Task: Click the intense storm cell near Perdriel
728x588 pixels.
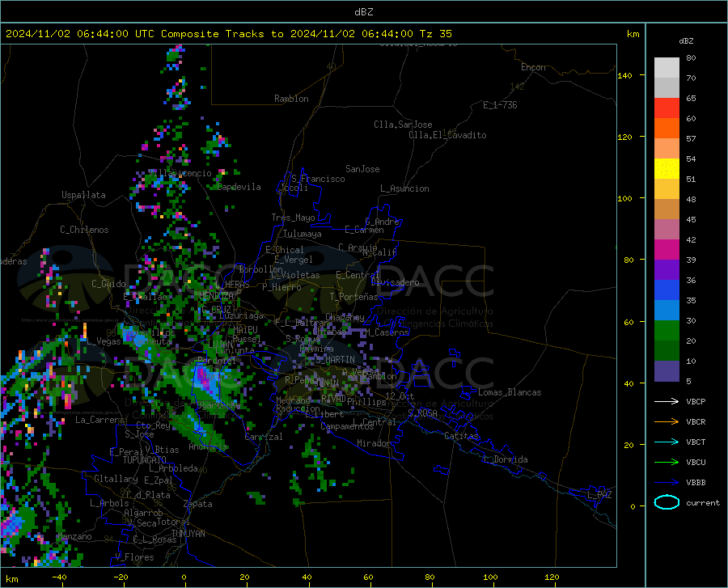Action: [x=205, y=377]
